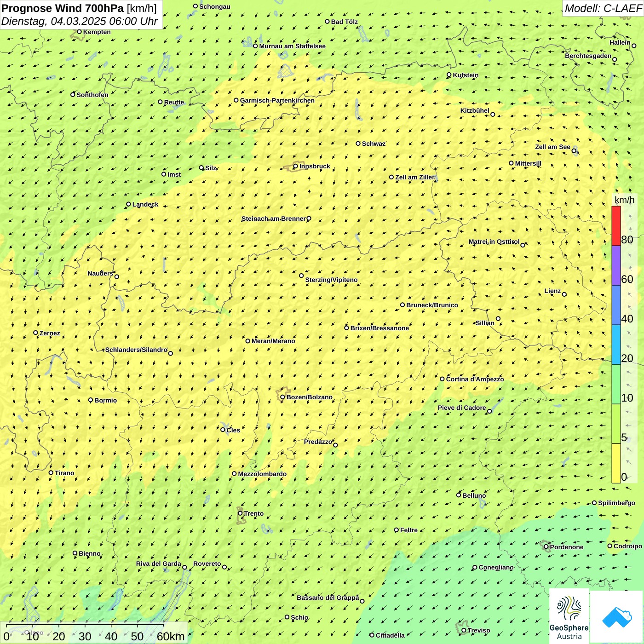Click the Trento city marker
The width and height of the screenshot is (644, 644).
click(240, 513)
